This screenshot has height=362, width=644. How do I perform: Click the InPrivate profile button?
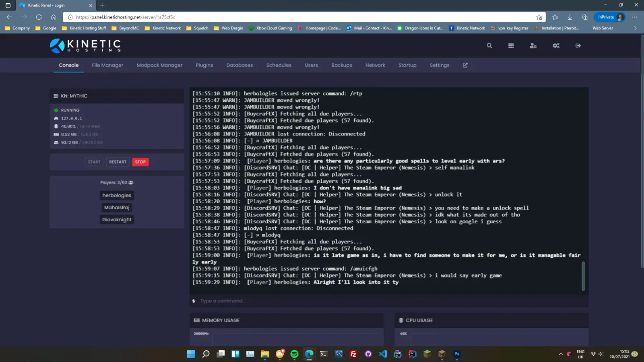[611, 17]
